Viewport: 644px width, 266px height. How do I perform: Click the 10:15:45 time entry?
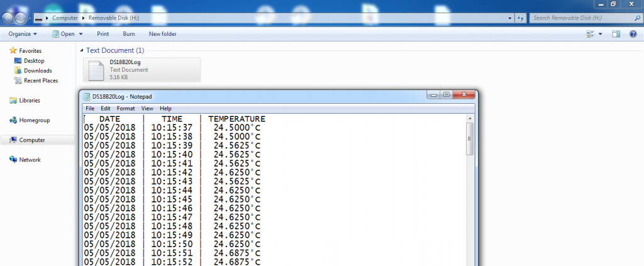[172, 199]
